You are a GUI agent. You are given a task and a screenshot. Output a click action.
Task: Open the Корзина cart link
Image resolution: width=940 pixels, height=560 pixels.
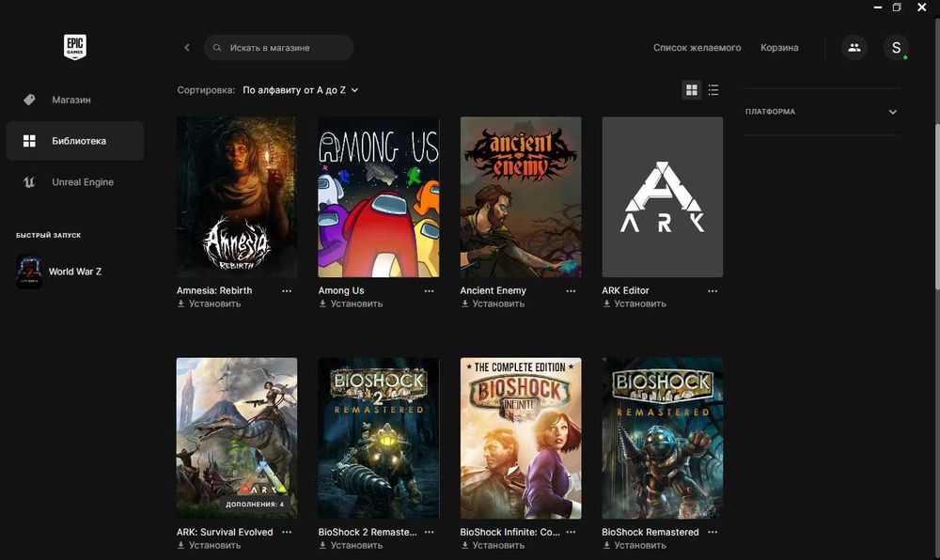click(x=778, y=47)
